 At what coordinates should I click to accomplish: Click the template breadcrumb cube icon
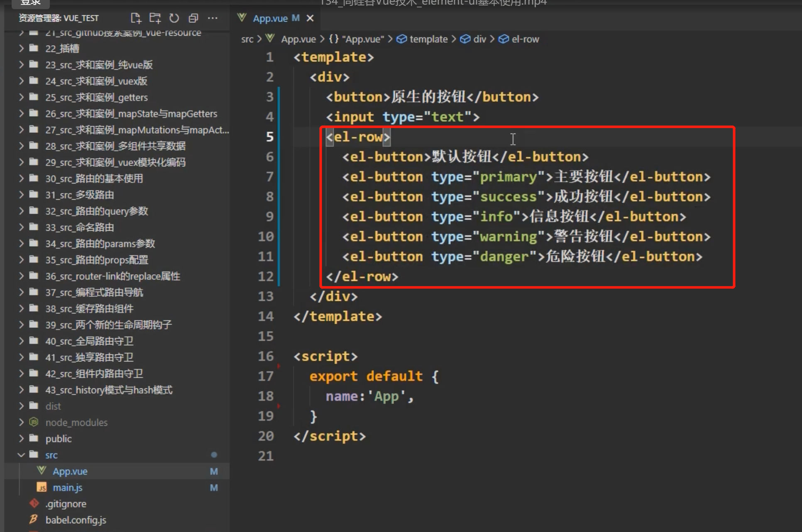click(401, 39)
